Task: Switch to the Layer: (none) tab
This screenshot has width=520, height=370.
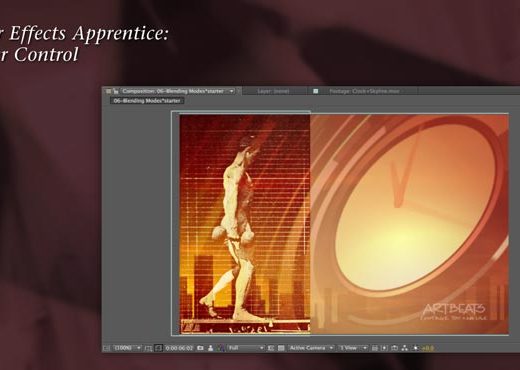Action: tap(273, 91)
